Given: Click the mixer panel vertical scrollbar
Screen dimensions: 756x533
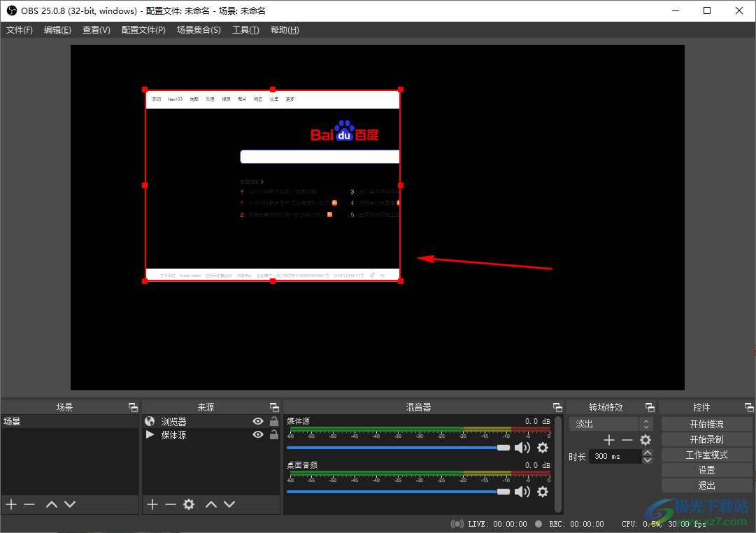Looking at the screenshot, I should [x=558, y=464].
